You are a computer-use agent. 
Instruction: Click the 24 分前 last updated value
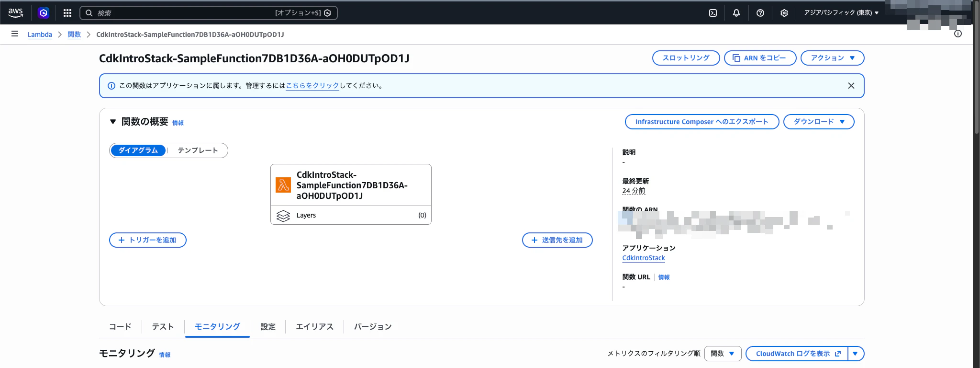(x=634, y=191)
